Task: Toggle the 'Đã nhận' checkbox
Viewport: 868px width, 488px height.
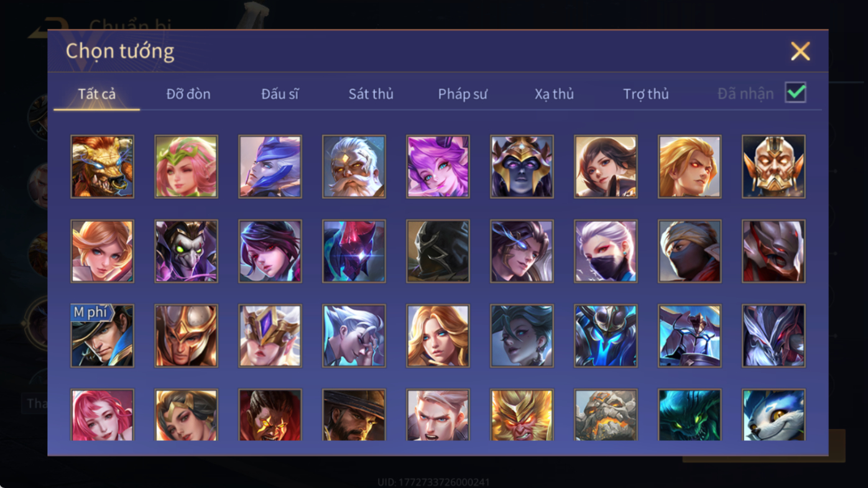Action: click(795, 93)
